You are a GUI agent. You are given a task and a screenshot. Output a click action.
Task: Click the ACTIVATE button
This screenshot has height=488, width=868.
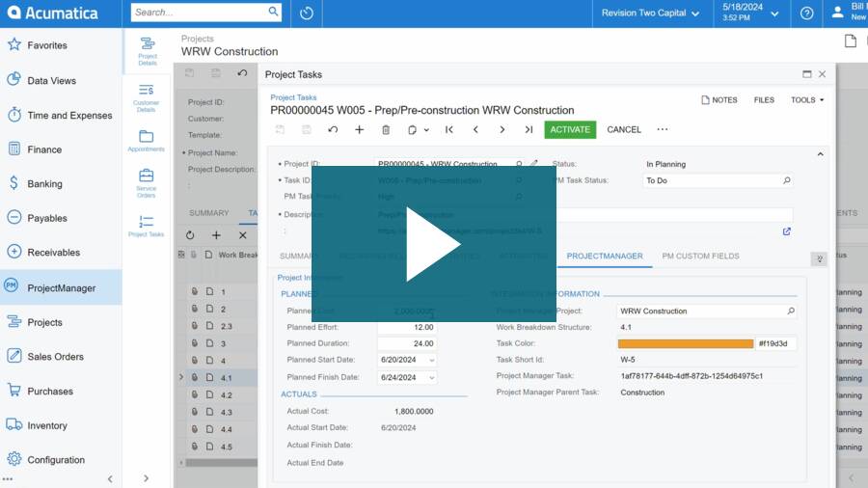570,129
